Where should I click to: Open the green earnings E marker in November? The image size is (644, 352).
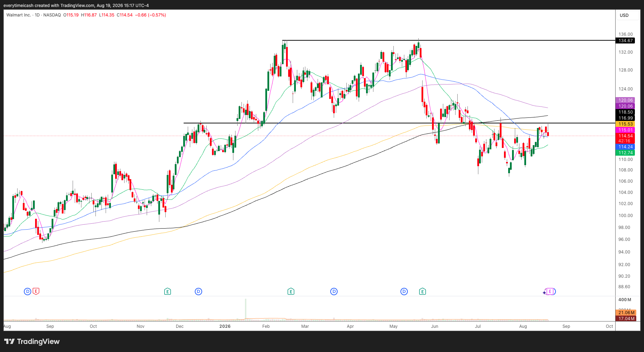click(x=167, y=291)
